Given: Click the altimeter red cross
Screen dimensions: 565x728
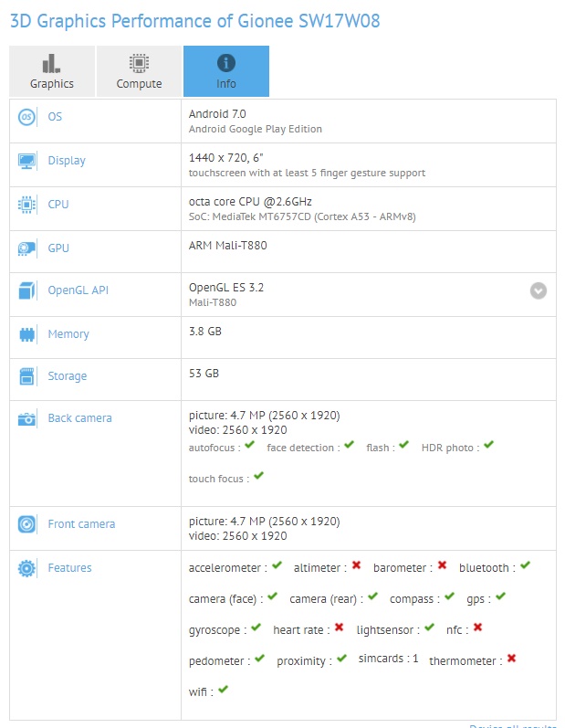Looking at the screenshot, I should click(x=356, y=565).
